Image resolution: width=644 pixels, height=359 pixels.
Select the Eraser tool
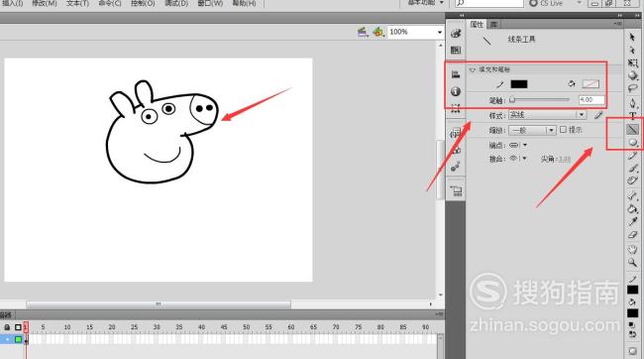pyautogui.click(x=632, y=235)
